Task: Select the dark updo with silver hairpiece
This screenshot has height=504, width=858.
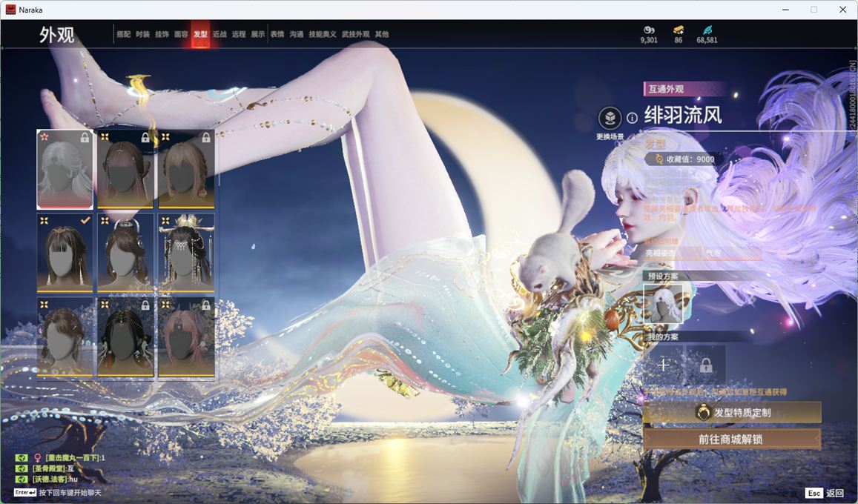Action: pyautogui.click(x=125, y=253)
